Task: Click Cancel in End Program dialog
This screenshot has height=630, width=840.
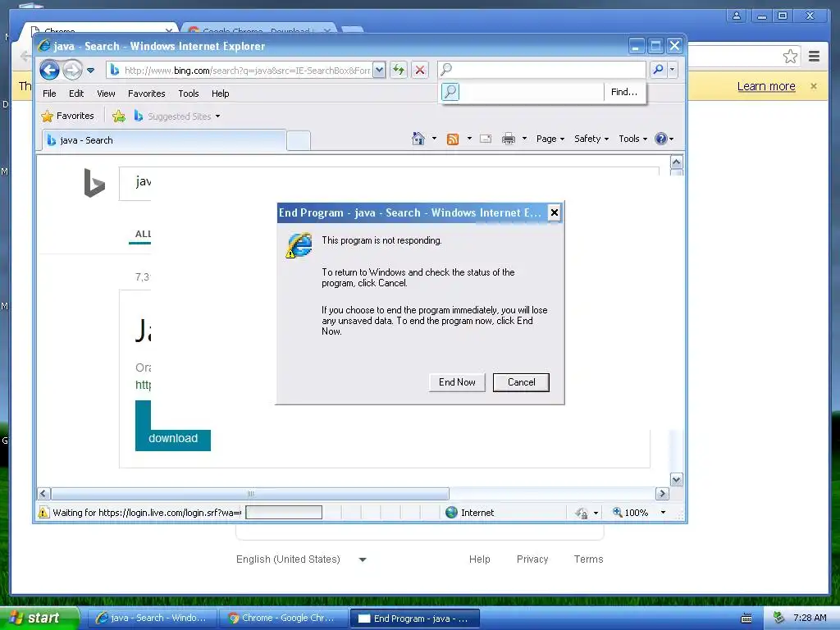Action: click(521, 382)
